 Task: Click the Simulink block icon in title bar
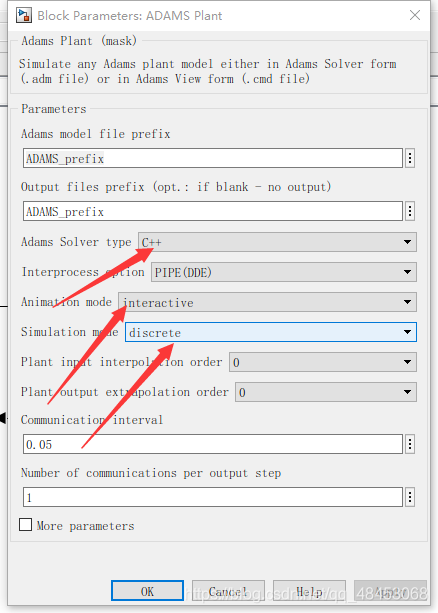(x=23, y=15)
